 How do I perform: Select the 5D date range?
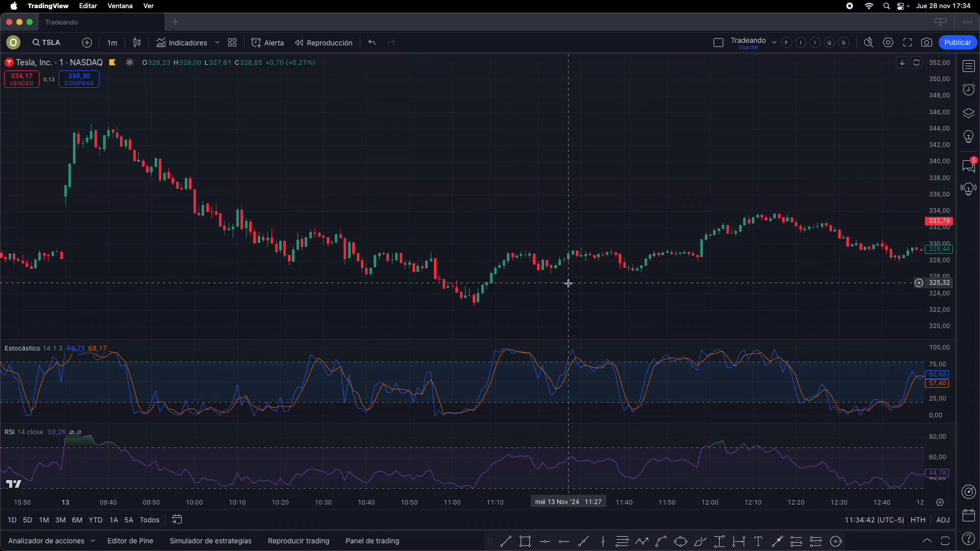(x=28, y=520)
